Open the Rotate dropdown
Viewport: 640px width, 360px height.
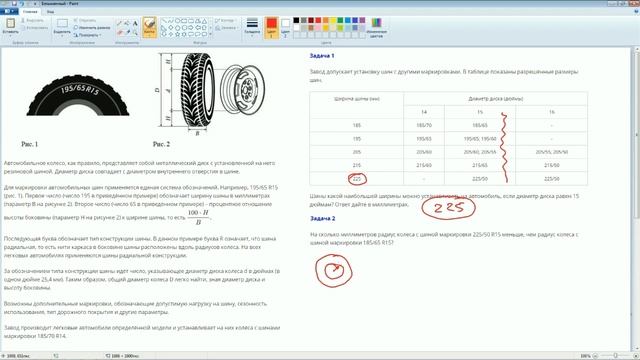click(87, 35)
